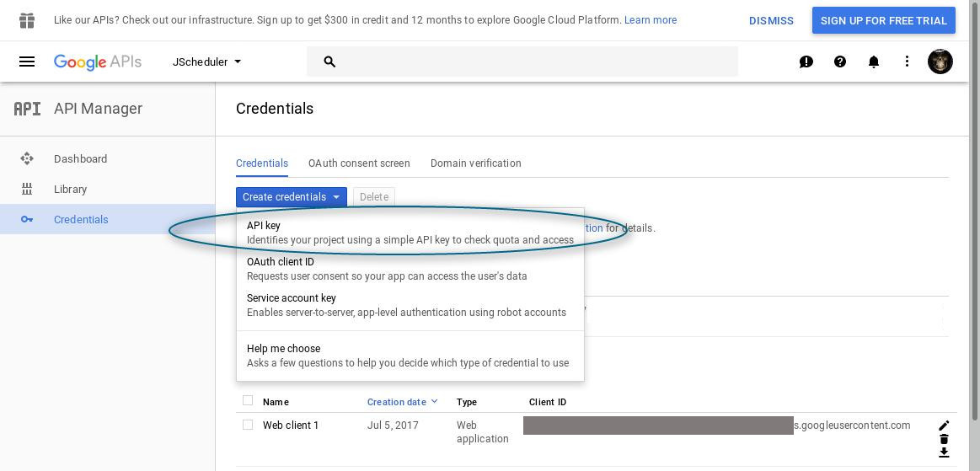Delete Web client 1 with the trash icon
Viewport: 980px width, 471px height.
click(944, 438)
